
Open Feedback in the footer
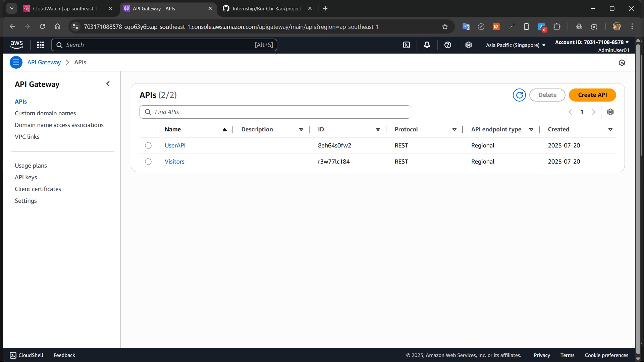click(x=64, y=355)
